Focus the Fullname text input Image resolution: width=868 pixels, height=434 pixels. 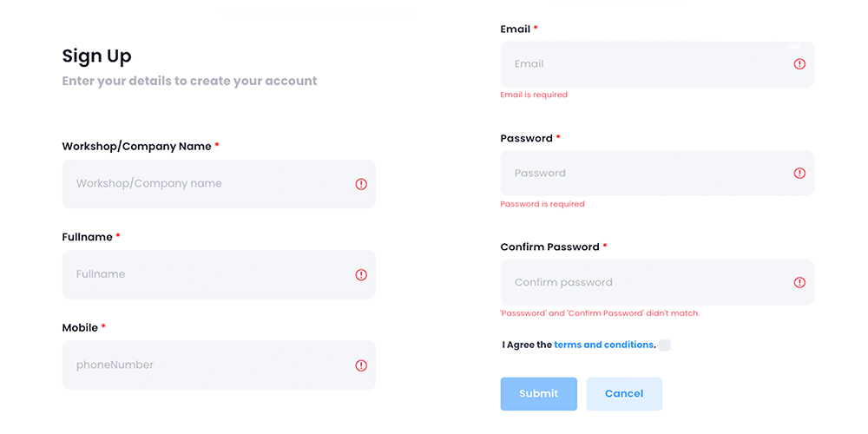[x=208, y=274]
